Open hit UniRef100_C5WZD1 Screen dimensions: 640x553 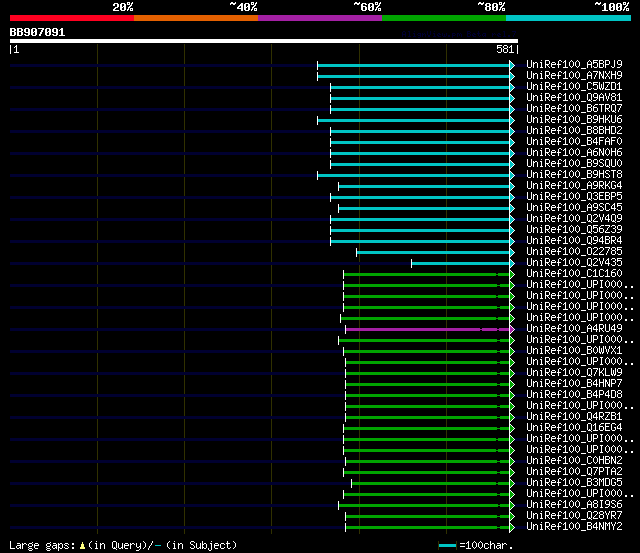pos(574,86)
